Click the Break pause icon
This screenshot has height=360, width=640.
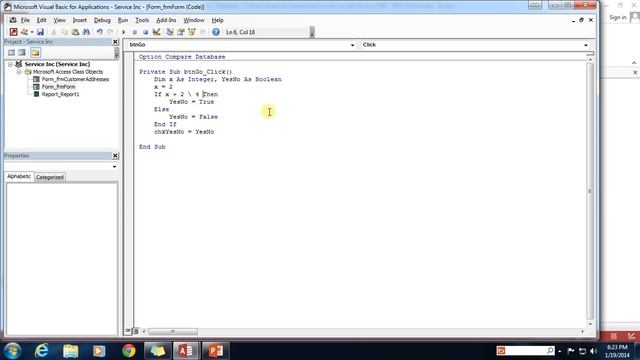(134, 32)
